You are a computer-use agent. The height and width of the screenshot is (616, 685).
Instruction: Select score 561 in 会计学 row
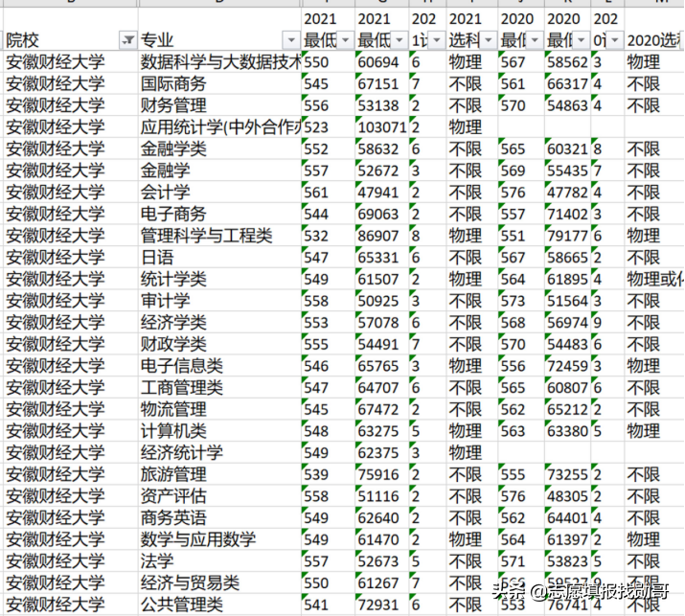coord(328,192)
